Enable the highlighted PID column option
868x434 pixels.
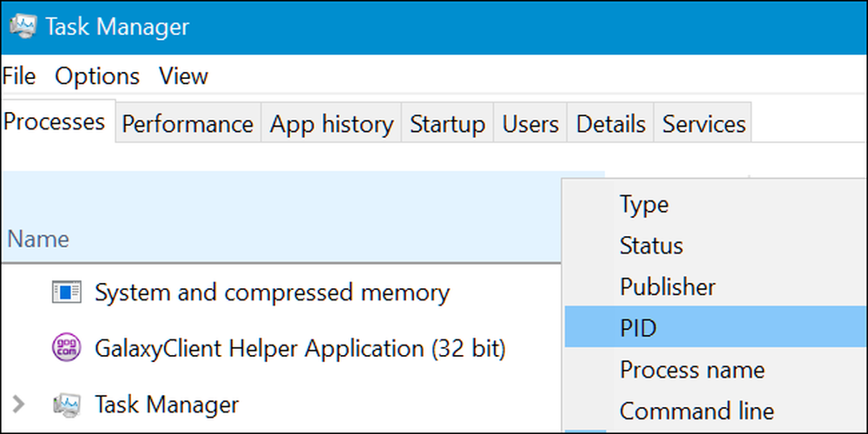(x=716, y=328)
